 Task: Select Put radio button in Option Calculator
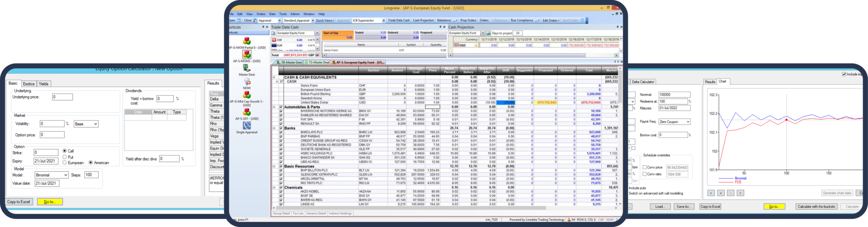[64, 157]
